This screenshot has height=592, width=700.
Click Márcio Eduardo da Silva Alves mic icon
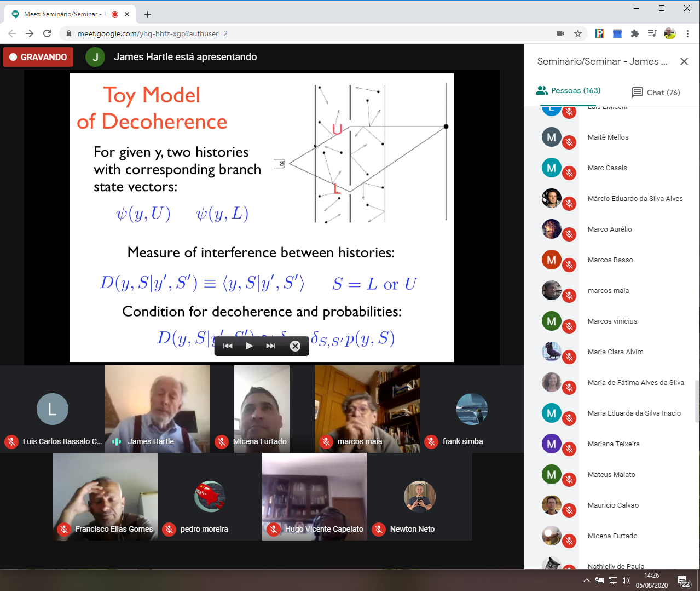click(569, 204)
